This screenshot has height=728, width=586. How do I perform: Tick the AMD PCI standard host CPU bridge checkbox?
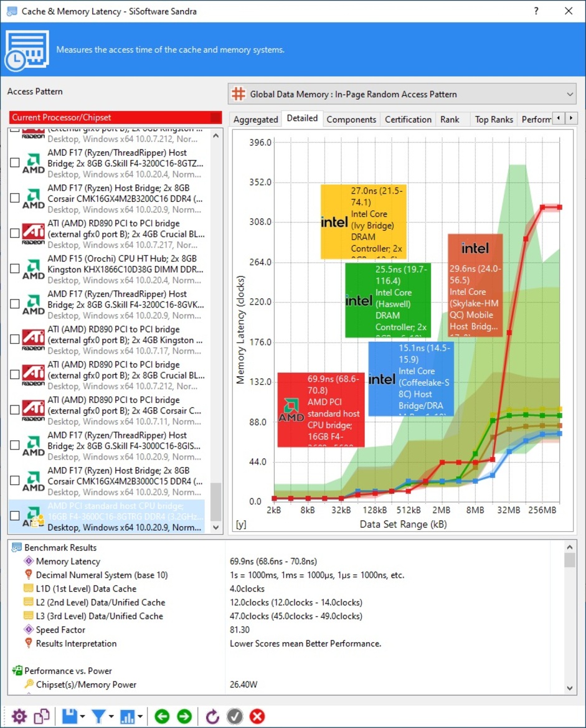[x=15, y=516]
